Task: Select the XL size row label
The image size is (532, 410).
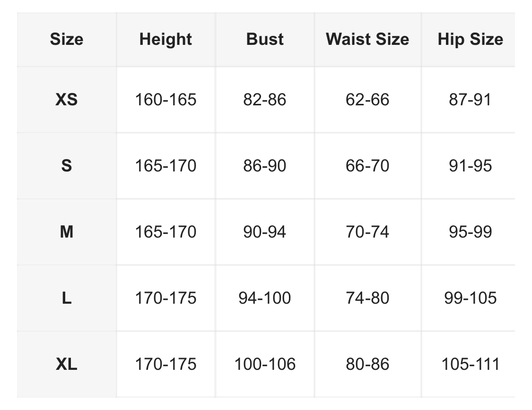Action: pyautogui.click(x=67, y=364)
